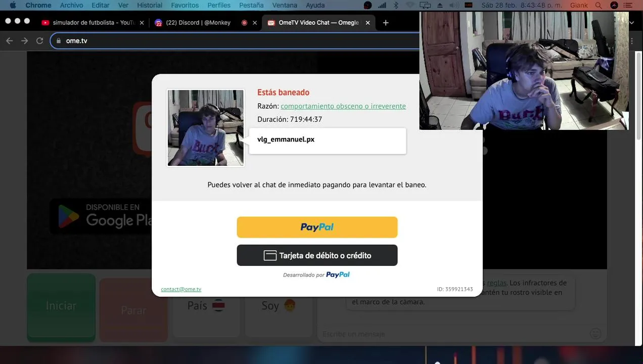Click the Bluetooth menu bar icon
The height and width of the screenshot is (364, 643).
[x=396, y=5]
